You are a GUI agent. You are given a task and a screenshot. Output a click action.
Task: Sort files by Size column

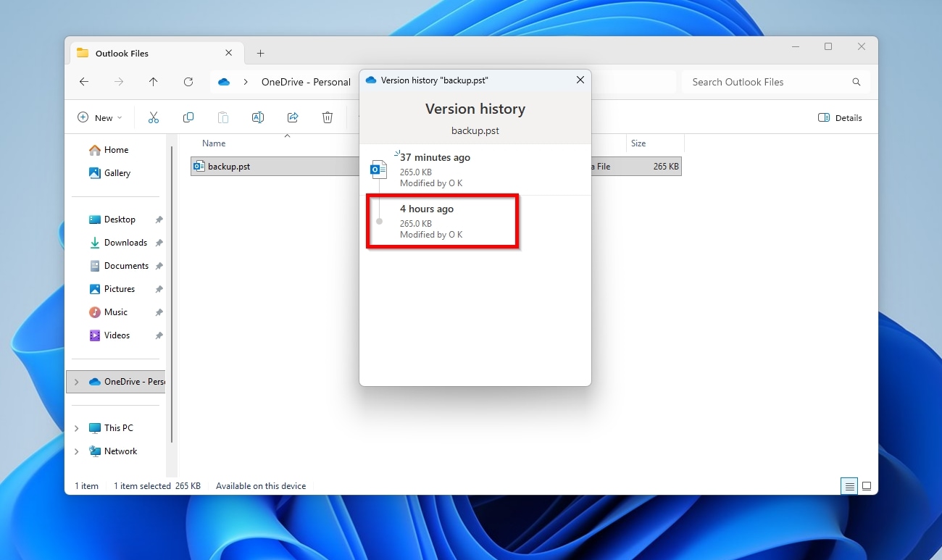coord(638,143)
